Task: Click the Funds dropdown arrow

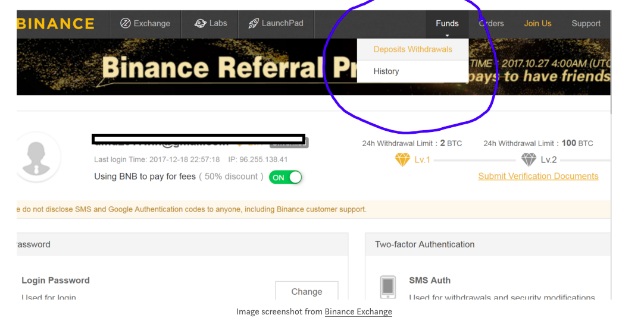Action: (x=447, y=35)
